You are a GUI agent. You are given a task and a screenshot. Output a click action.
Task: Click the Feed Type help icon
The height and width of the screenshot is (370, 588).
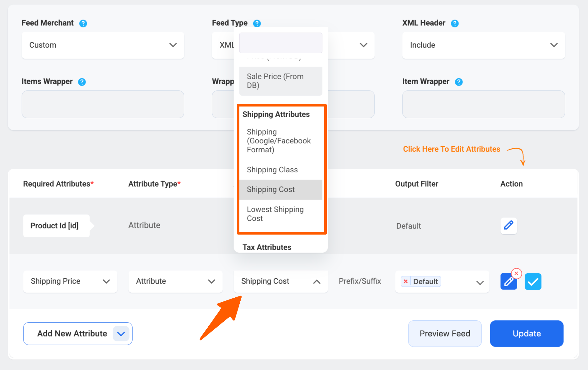point(257,23)
